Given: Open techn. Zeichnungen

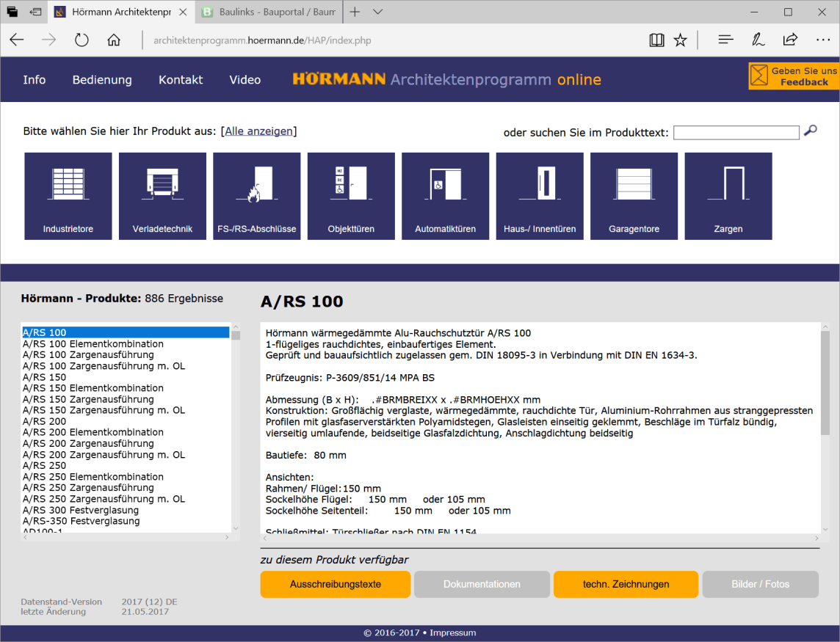Looking at the screenshot, I should click(x=626, y=584).
